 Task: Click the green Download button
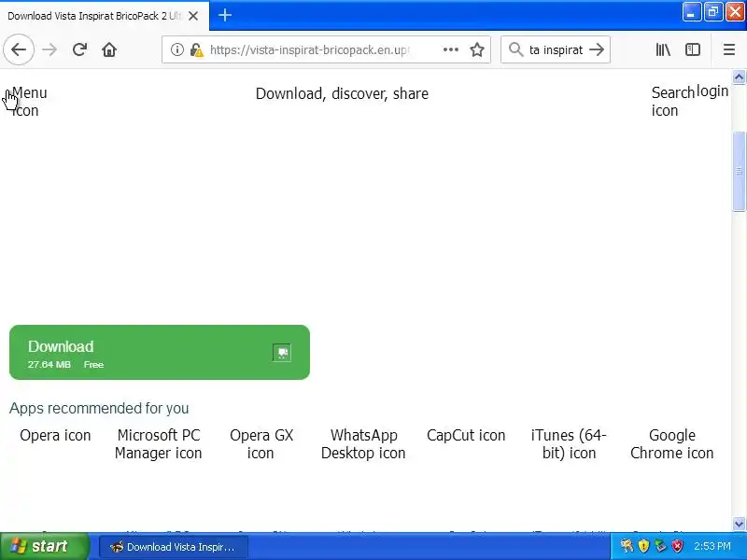tap(160, 353)
